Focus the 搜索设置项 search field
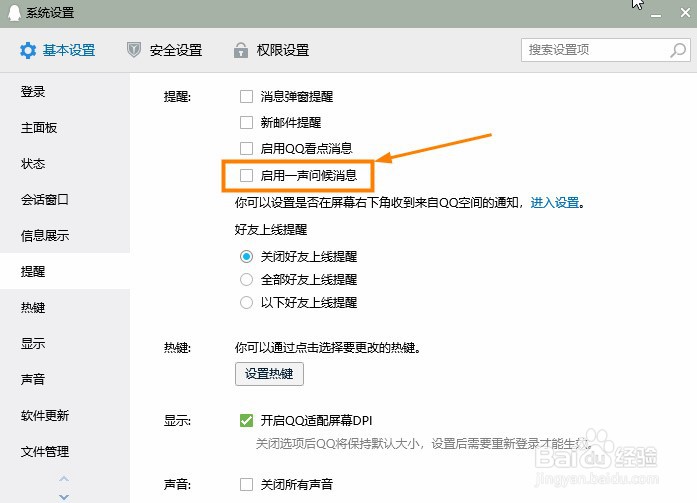 pyautogui.click(x=605, y=50)
